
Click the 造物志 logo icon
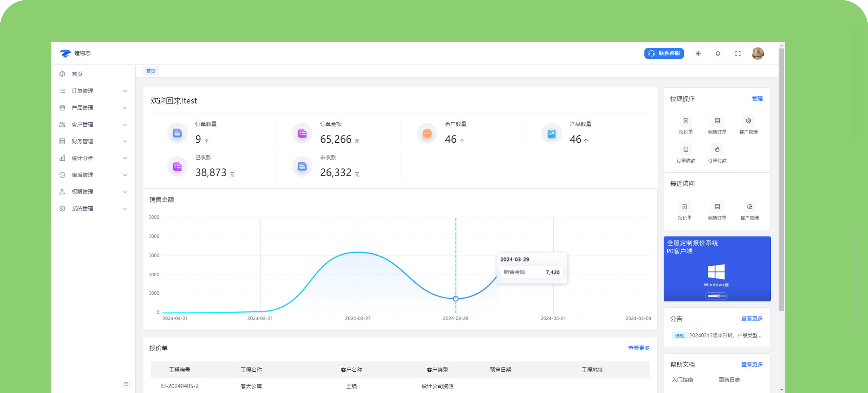click(65, 53)
